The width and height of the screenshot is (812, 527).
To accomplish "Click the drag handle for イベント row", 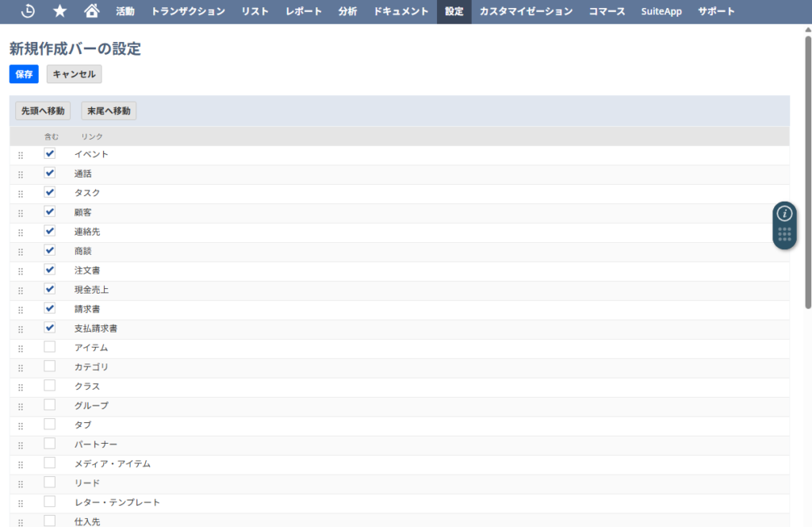I will point(21,155).
